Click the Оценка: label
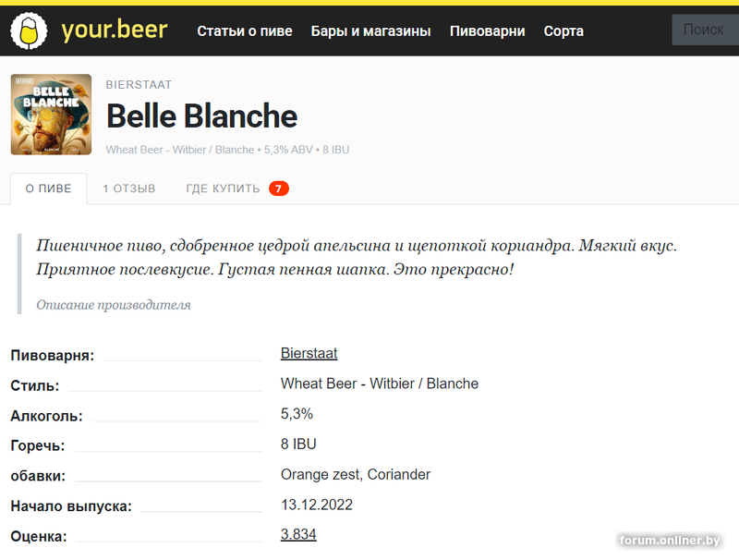This screenshot has height=560, width=739. pyautogui.click(x=39, y=536)
